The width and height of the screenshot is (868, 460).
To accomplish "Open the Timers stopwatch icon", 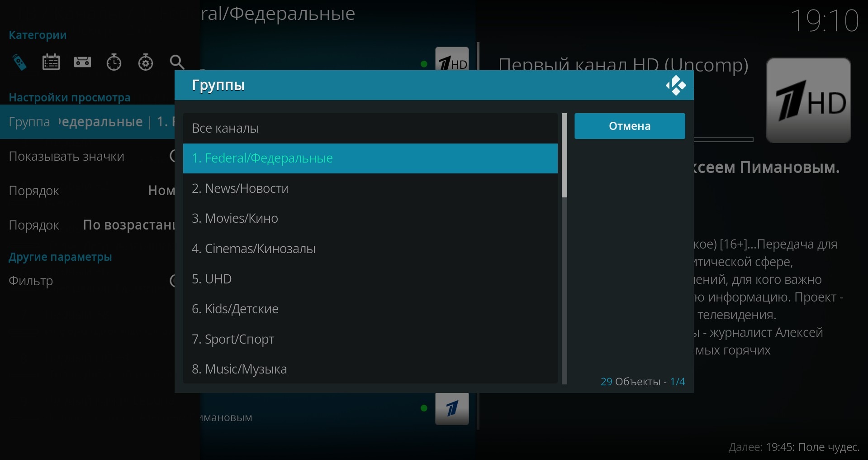I will 114,62.
